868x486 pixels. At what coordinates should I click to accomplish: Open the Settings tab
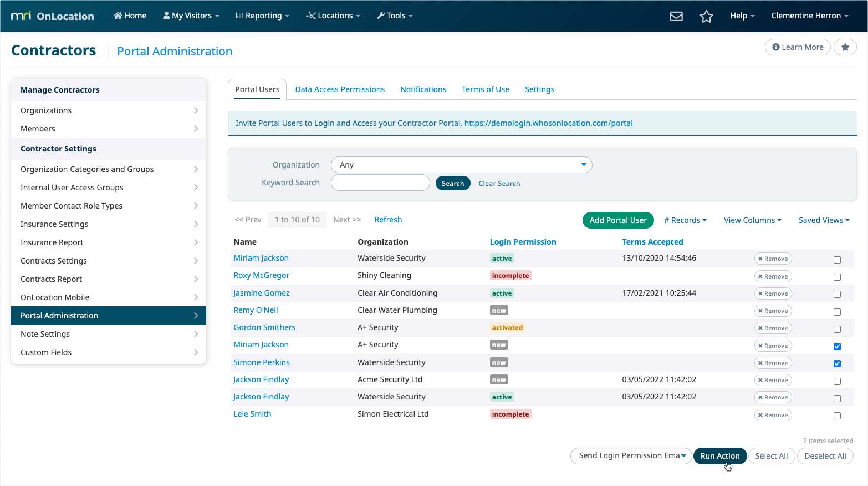tap(539, 89)
